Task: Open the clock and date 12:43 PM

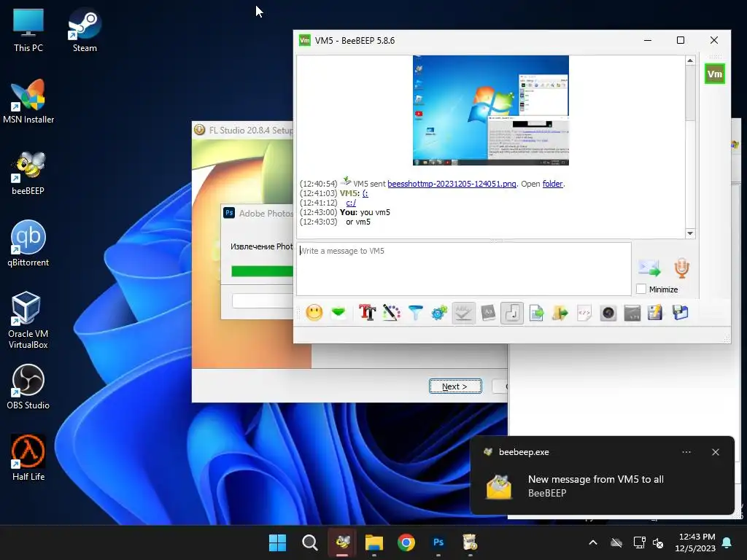Action: (x=695, y=542)
